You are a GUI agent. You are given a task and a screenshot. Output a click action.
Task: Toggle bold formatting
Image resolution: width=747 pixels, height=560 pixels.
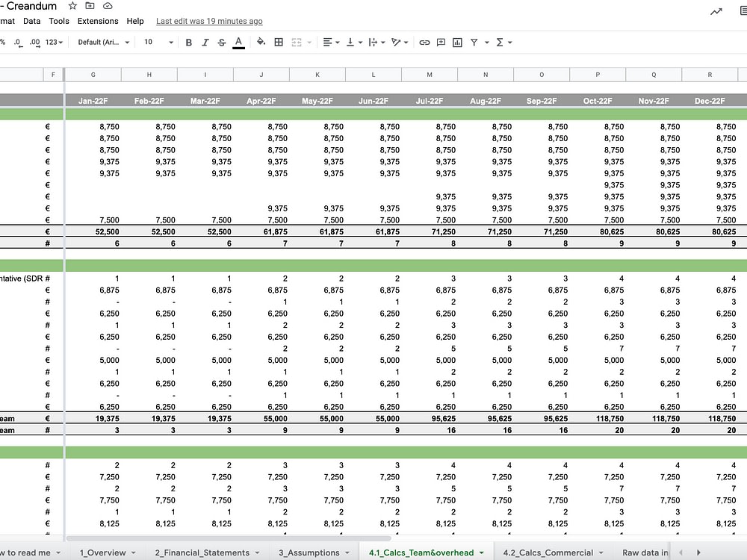tap(189, 43)
